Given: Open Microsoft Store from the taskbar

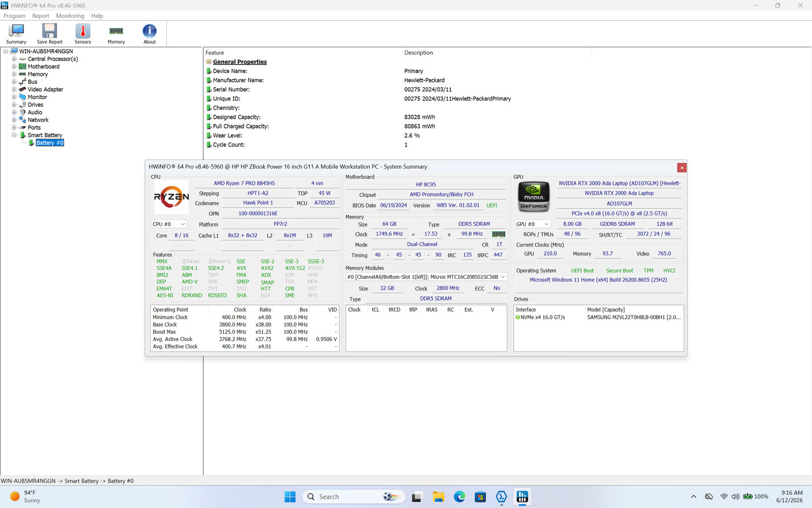Looking at the screenshot, I should [480, 497].
